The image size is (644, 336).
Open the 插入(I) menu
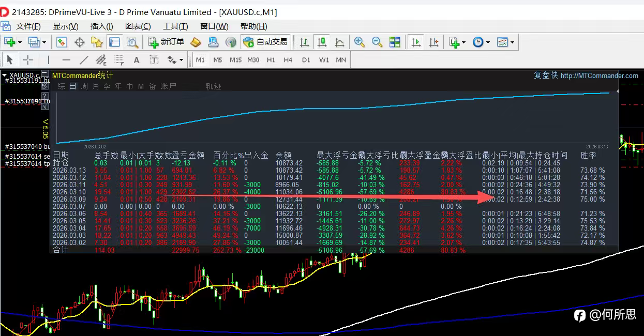102,26
